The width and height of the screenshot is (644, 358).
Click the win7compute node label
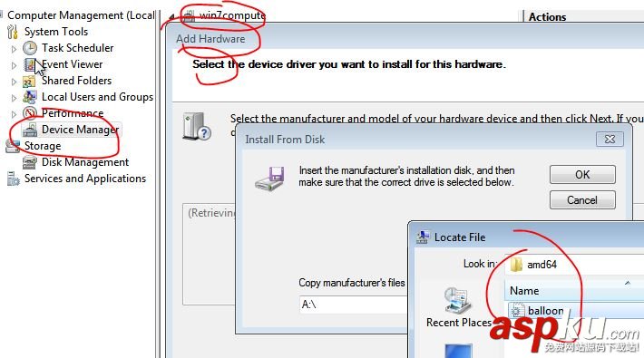point(232,15)
